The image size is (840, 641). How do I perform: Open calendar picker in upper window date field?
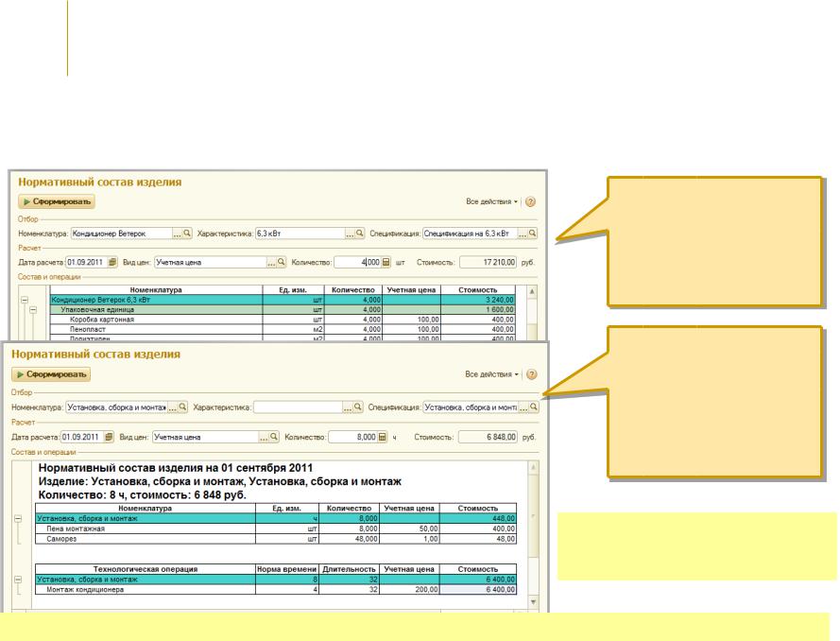(111, 262)
